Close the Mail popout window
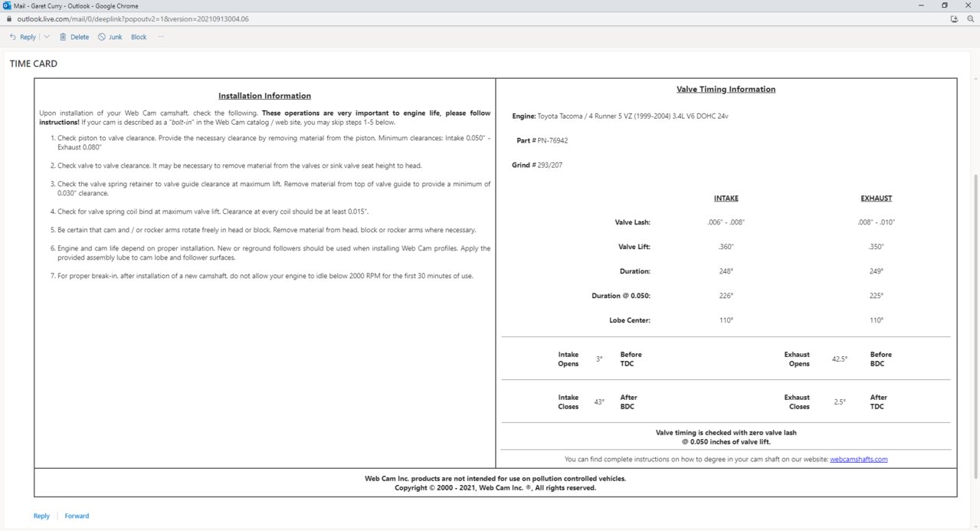980x531 pixels. 969,5
